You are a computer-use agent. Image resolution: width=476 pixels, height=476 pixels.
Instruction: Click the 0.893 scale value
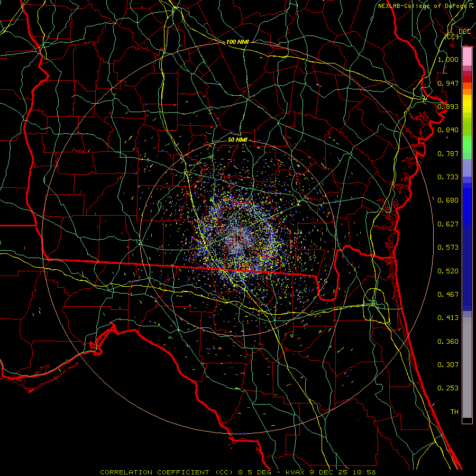pos(448,106)
